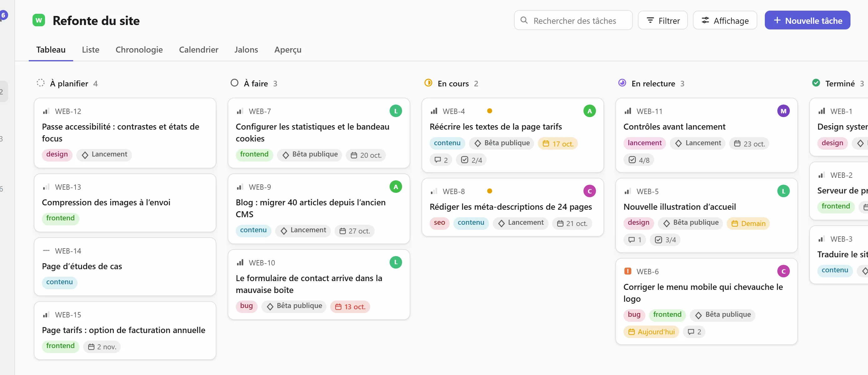Click the comment count on WEB-4 card
Screen dimensions: 868x375
coord(441,160)
